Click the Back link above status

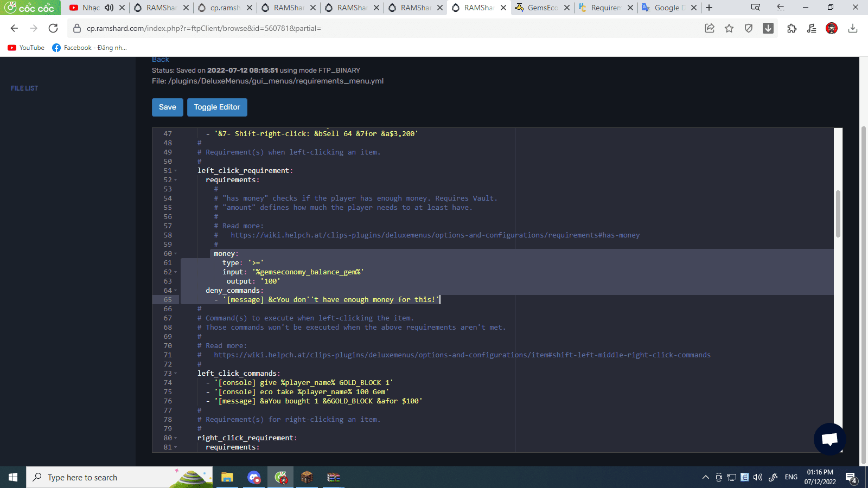(x=161, y=60)
